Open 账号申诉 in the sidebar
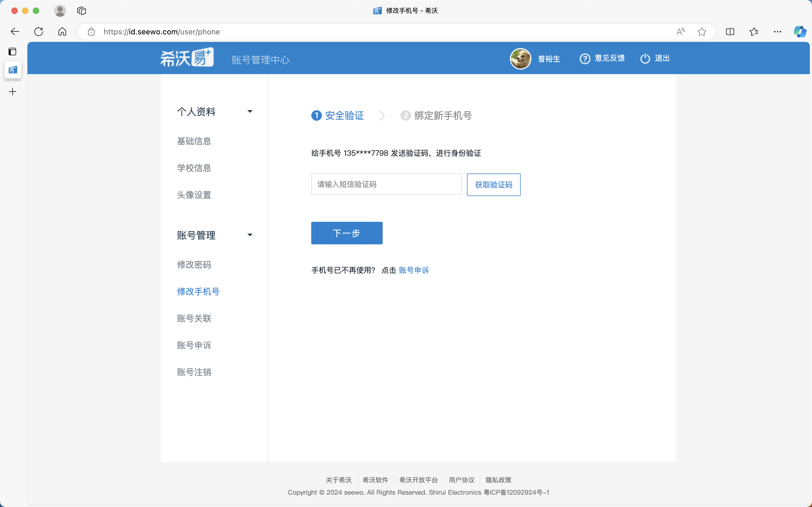Viewport: 812px width, 507px height. click(194, 345)
